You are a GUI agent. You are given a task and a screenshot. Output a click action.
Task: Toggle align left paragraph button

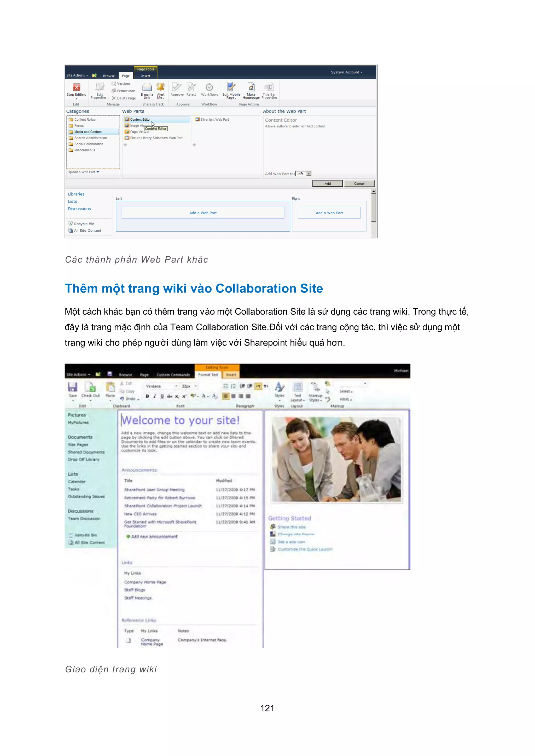[226, 396]
